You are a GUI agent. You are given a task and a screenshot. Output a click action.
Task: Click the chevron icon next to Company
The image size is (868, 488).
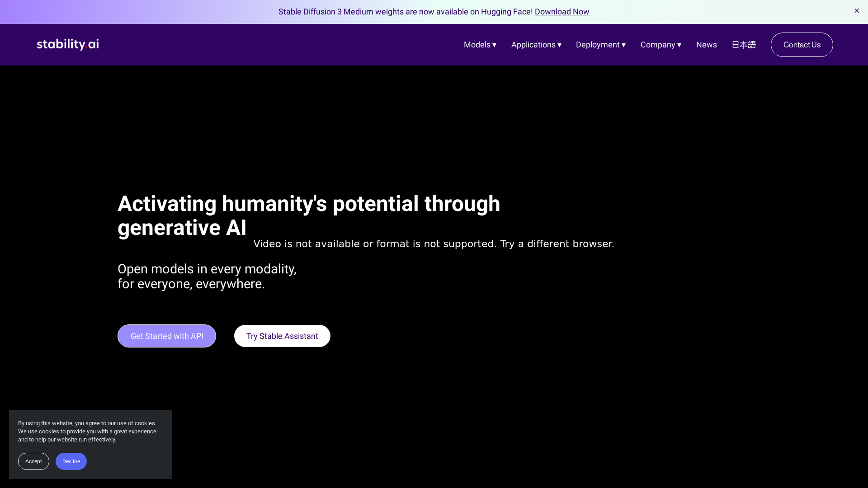[x=679, y=45]
